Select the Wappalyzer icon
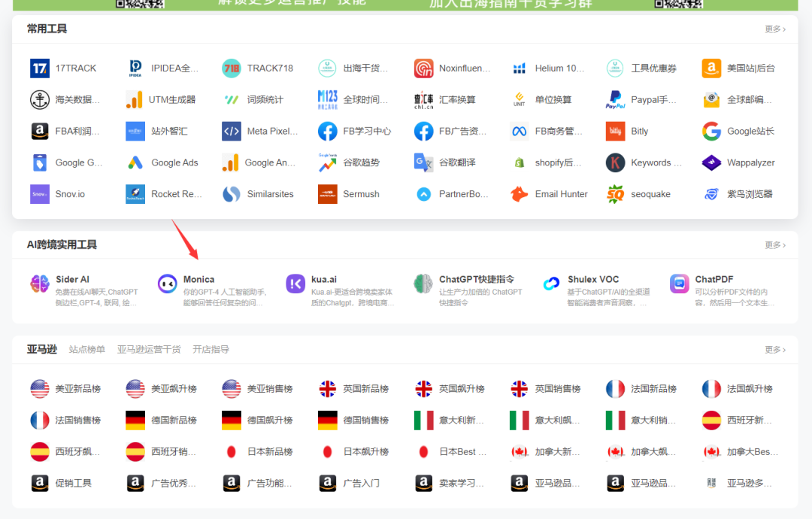 [711, 162]
